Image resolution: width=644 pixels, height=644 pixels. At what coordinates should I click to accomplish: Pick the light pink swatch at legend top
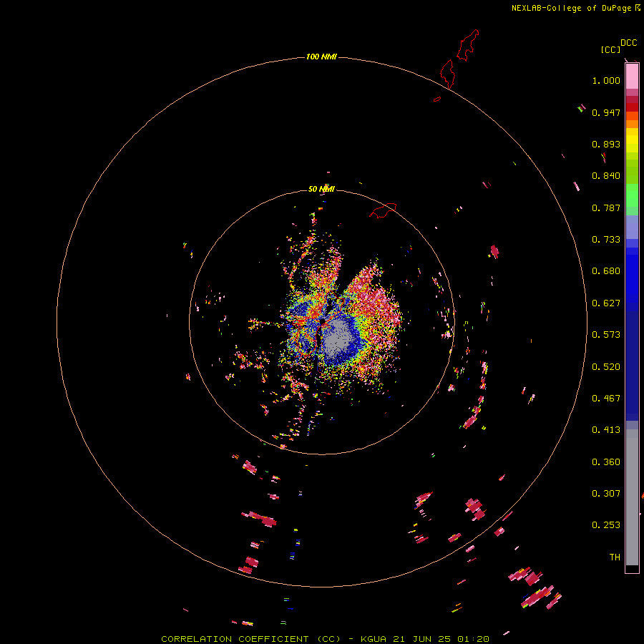pos(632,77)
